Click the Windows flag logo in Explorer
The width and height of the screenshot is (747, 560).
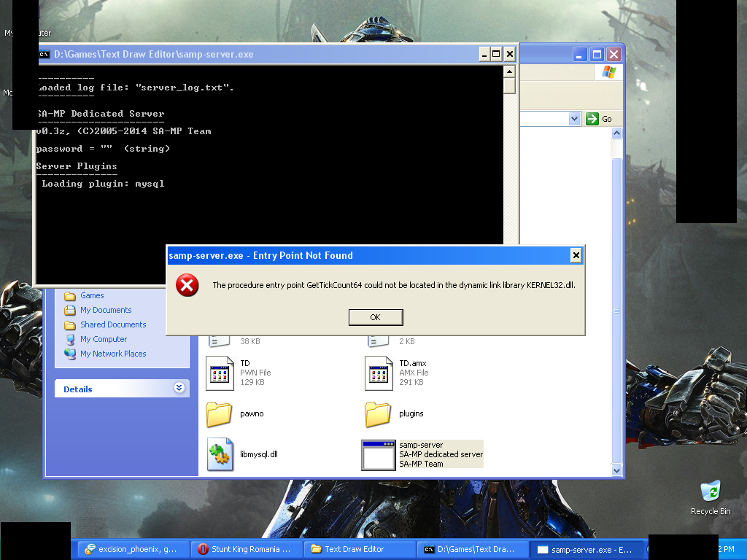coord(609,72)
